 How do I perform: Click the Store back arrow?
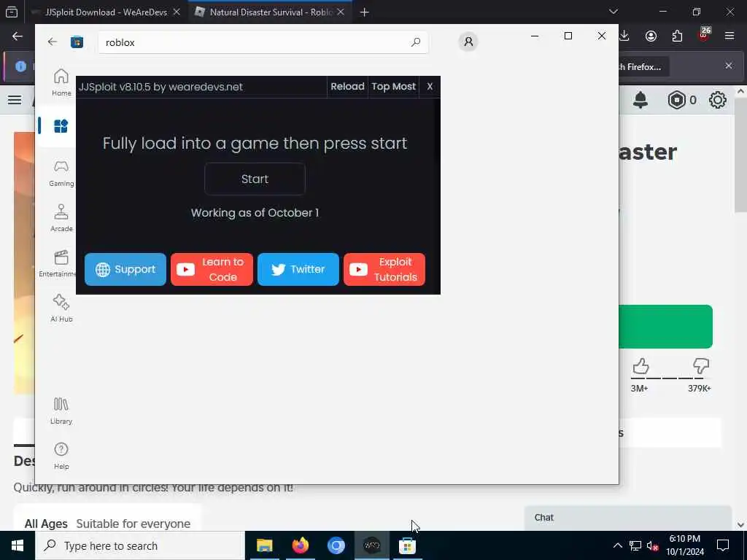pos(53,42)
